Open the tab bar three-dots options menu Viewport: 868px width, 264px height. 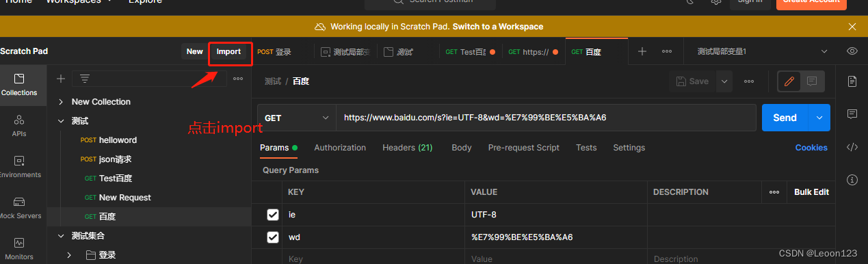667,51
